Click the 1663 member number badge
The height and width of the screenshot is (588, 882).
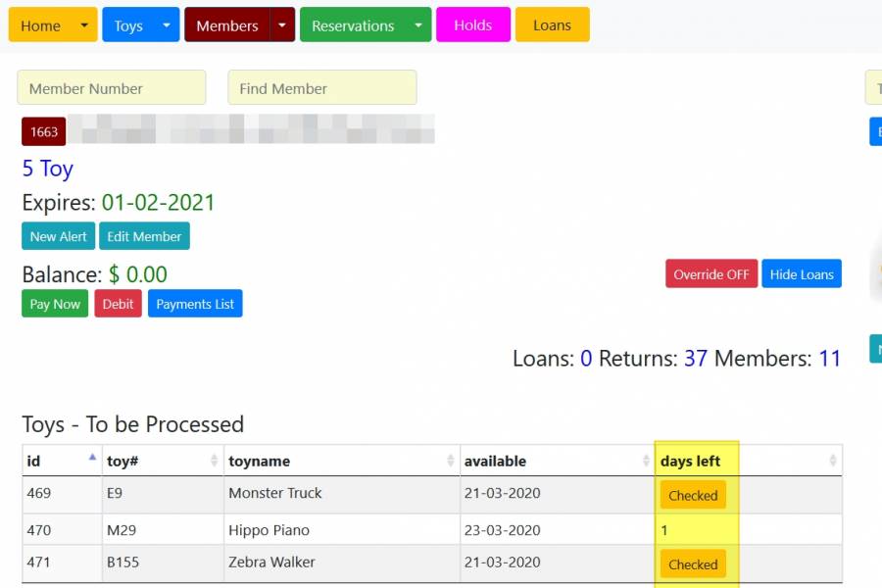tap(44, 131)
